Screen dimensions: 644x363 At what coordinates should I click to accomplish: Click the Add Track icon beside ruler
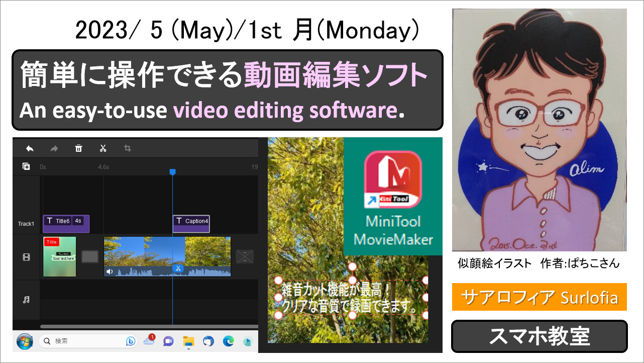pos(26,166)
